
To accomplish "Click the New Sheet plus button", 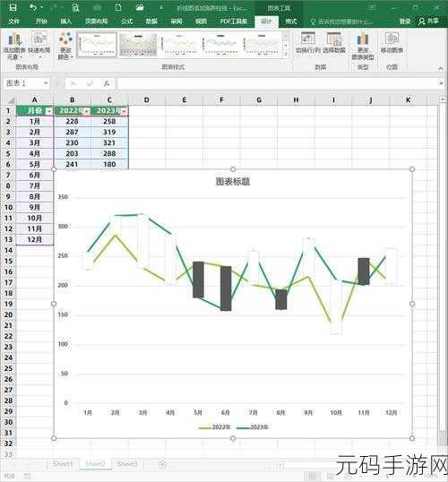I will [163, 464].
